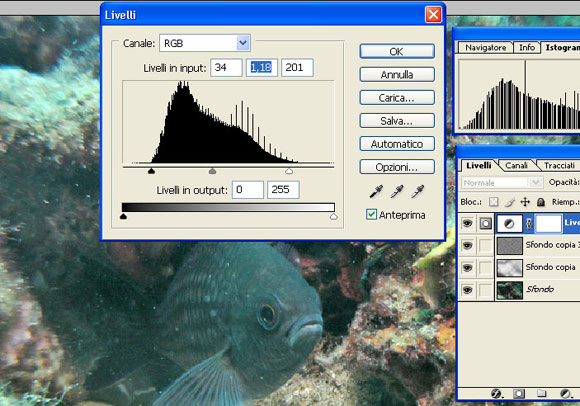Pick the white point eyedropper in Livelli dialog

click(418, 192)
